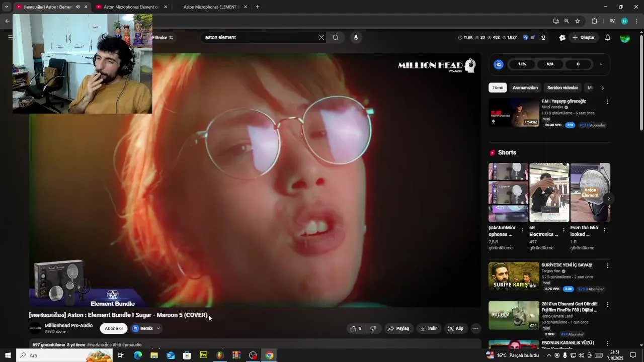Screen dimensions: 644x362
Task: Open a new Chrome tab
Action: [x=258, y=7]
